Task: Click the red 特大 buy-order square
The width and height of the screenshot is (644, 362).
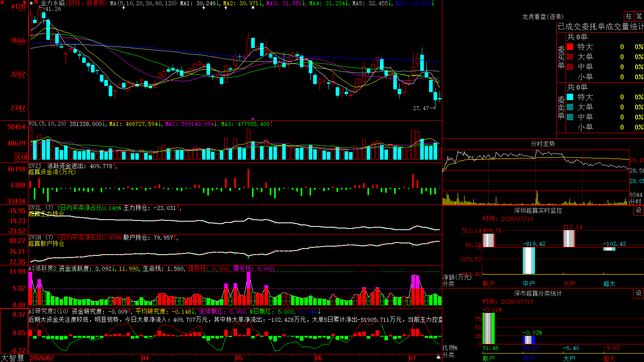Action: point(570,47)
